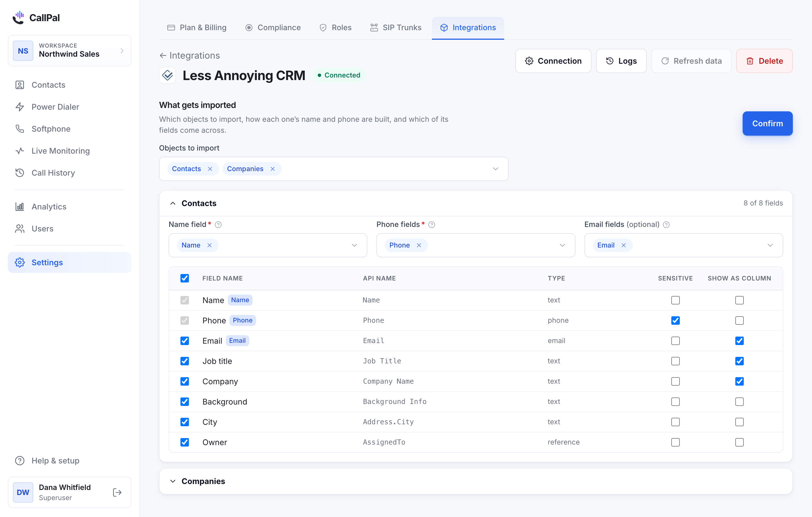Remove Phone chip from Phone fields
The height and width of the screenshot is (517, 812).
[x=419, y=246]
